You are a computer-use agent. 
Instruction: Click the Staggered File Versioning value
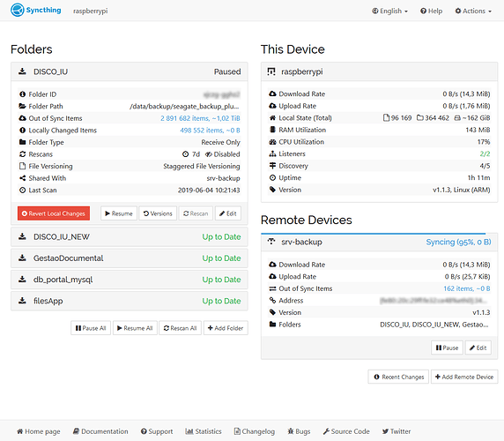point(202,166)
